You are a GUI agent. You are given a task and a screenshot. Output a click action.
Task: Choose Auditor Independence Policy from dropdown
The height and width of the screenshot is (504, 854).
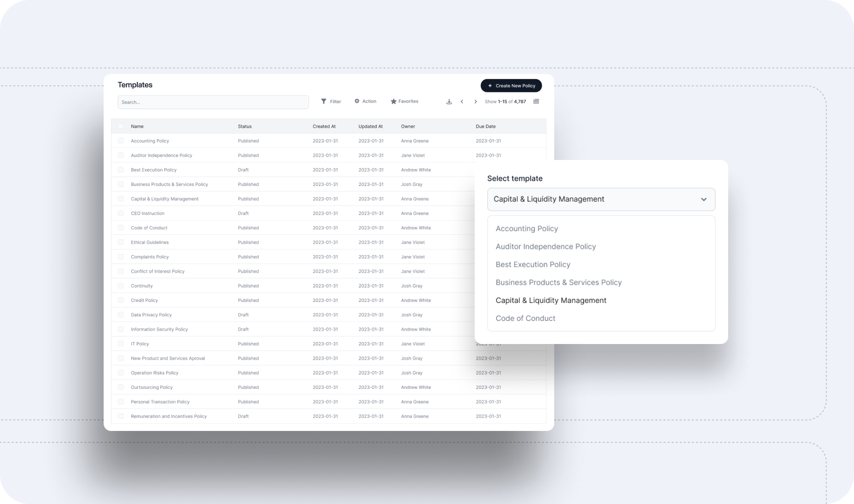tap(546, 246)
